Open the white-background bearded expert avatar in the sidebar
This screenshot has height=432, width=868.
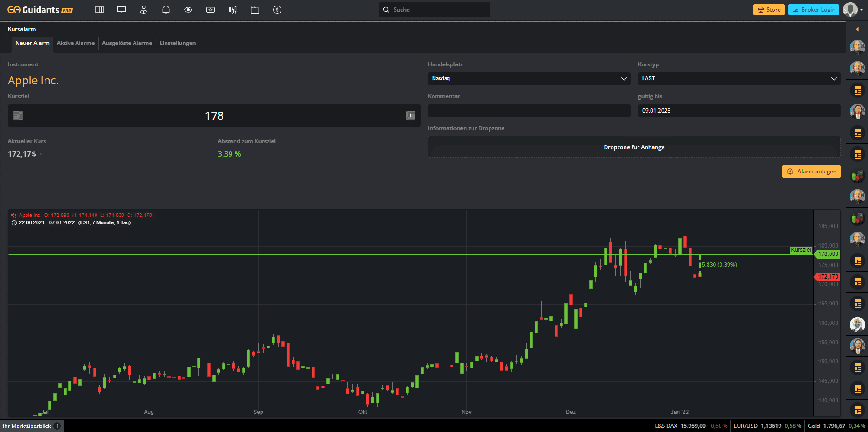[x=857, y=324]
